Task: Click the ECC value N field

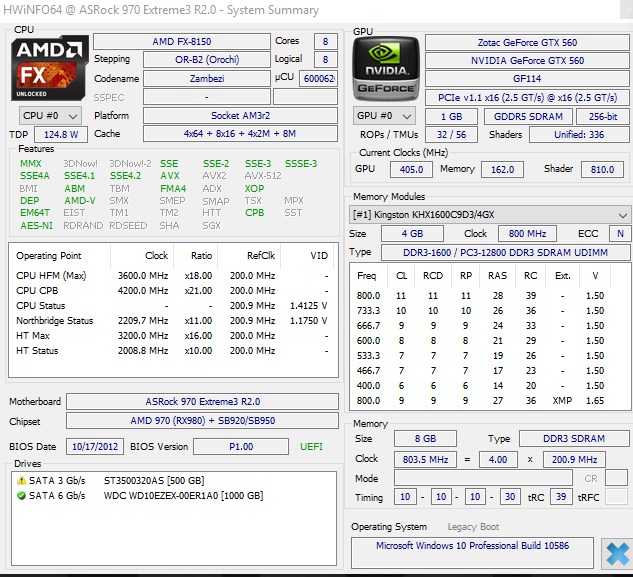Action: (620, 233)
